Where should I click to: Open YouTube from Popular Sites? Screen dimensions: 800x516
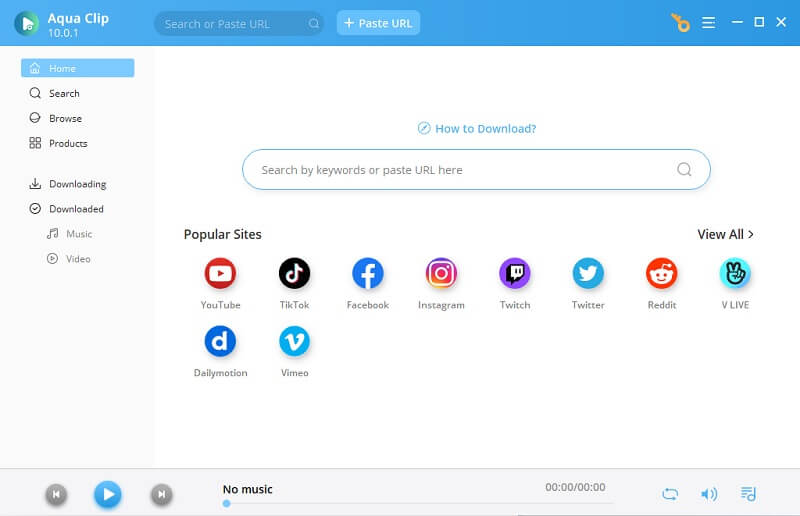tap(220, 274)
